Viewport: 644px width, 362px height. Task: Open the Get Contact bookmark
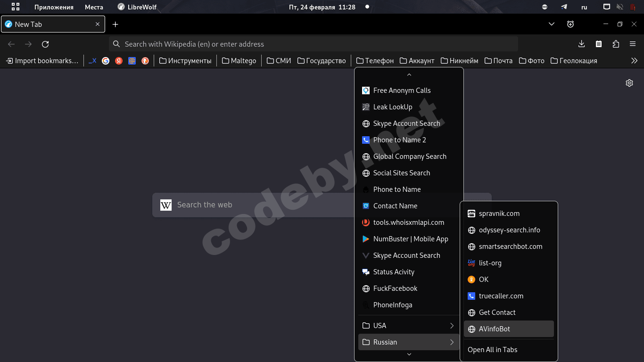[509, 313]
